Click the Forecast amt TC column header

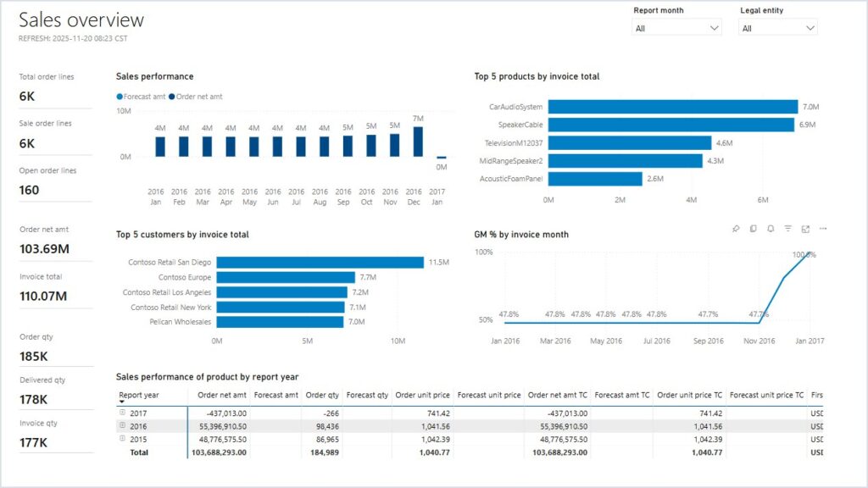621,395
